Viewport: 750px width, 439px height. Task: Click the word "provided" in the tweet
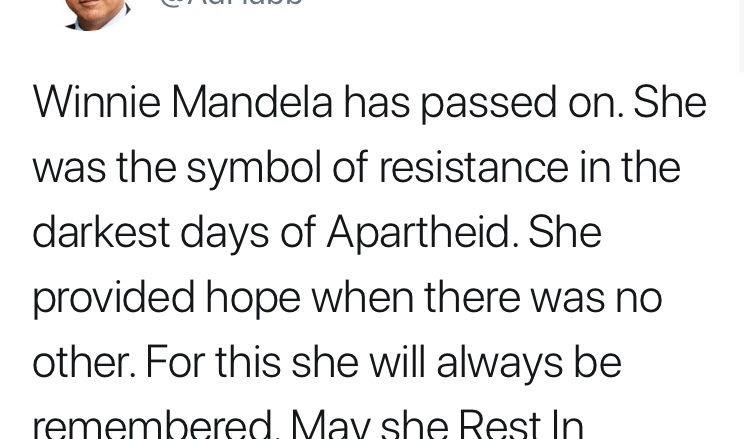[x=112, y=298]
